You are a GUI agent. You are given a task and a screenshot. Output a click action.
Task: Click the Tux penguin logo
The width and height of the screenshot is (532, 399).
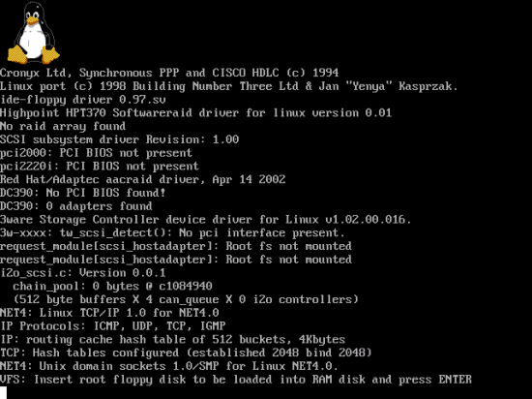[x=33, y=33]
